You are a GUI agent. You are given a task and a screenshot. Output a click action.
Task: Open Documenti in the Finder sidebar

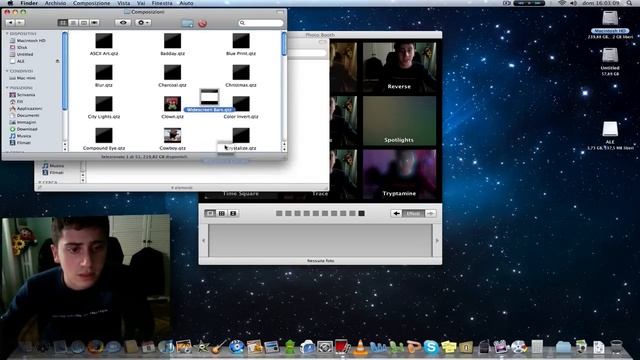point(27,116)
